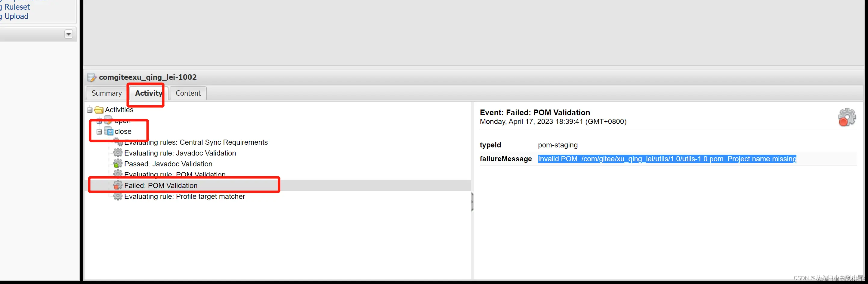Click the staging repository icon beside comgiteexu_qing_lei-1002
This screenshot has width=868, height=284.
[91, 77]
